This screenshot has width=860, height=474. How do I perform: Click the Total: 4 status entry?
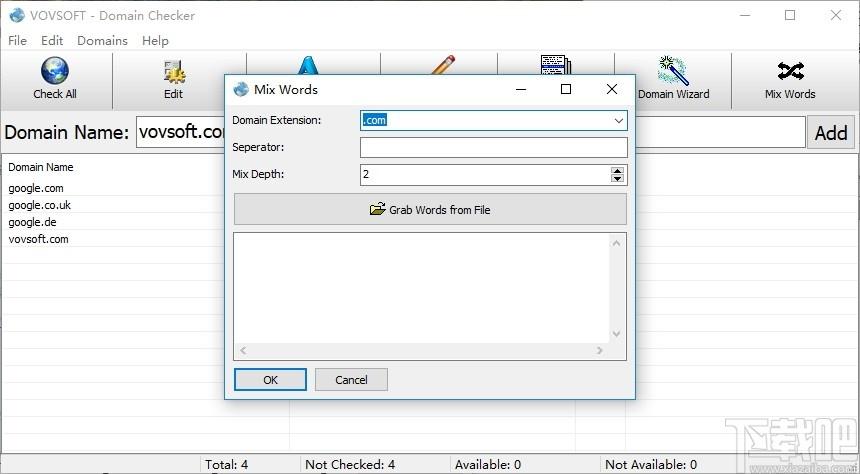(x=227, y=465)
